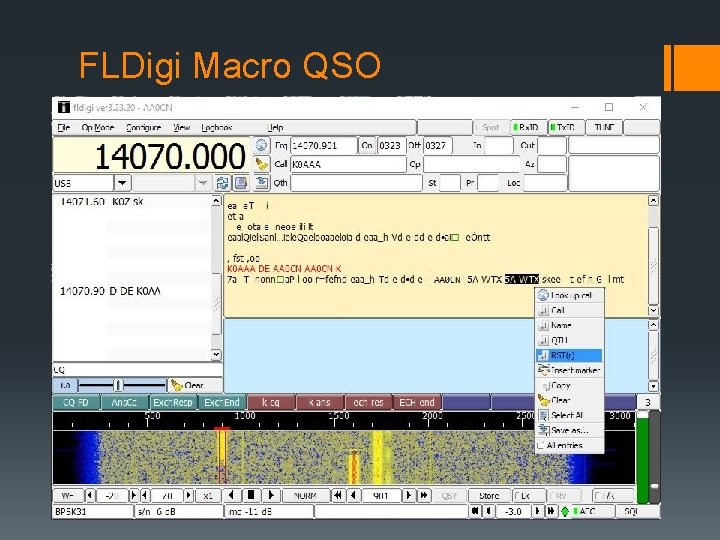
Task: Click red cursor marker on waterfall near 900
Action: [222, 428]
